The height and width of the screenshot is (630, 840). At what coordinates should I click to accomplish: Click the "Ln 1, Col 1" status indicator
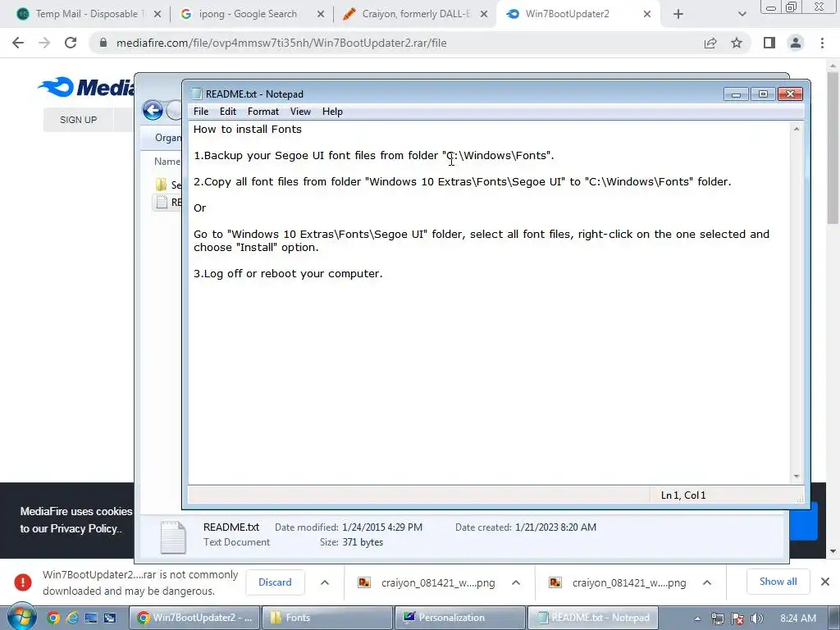coord(683,495)
